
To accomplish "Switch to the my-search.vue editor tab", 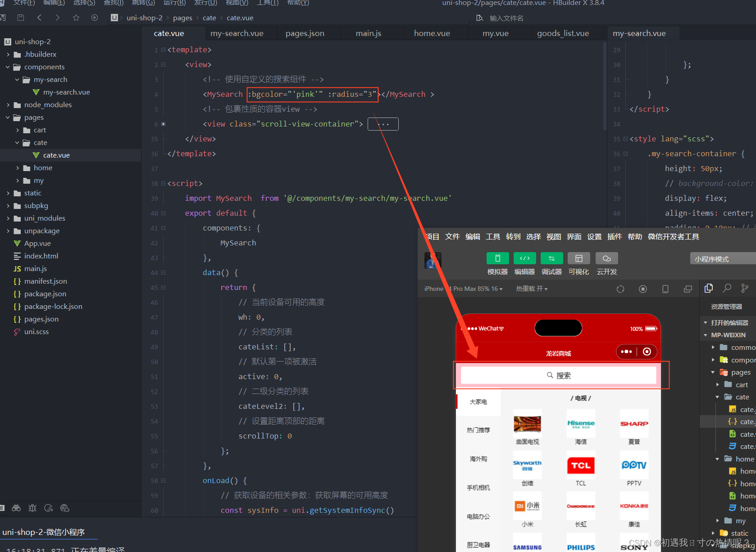I will coord(237,33).
